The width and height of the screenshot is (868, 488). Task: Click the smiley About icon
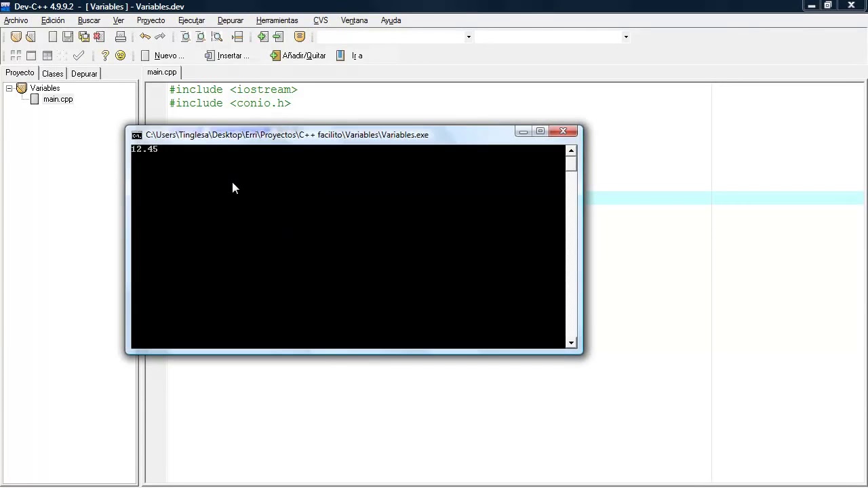[121, 56]
